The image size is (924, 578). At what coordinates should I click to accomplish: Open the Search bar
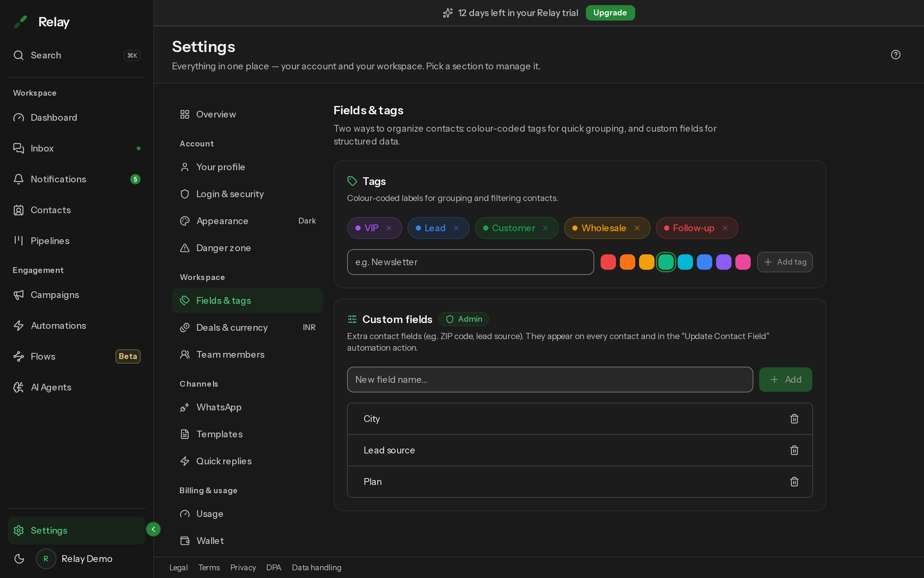click(x=76, y=55)
